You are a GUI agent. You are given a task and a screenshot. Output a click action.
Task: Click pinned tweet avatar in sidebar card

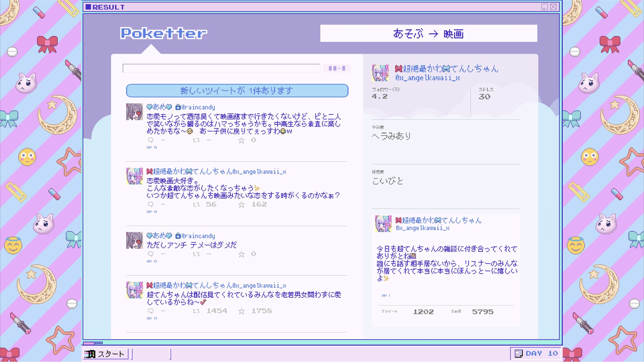tap(383, 224)
